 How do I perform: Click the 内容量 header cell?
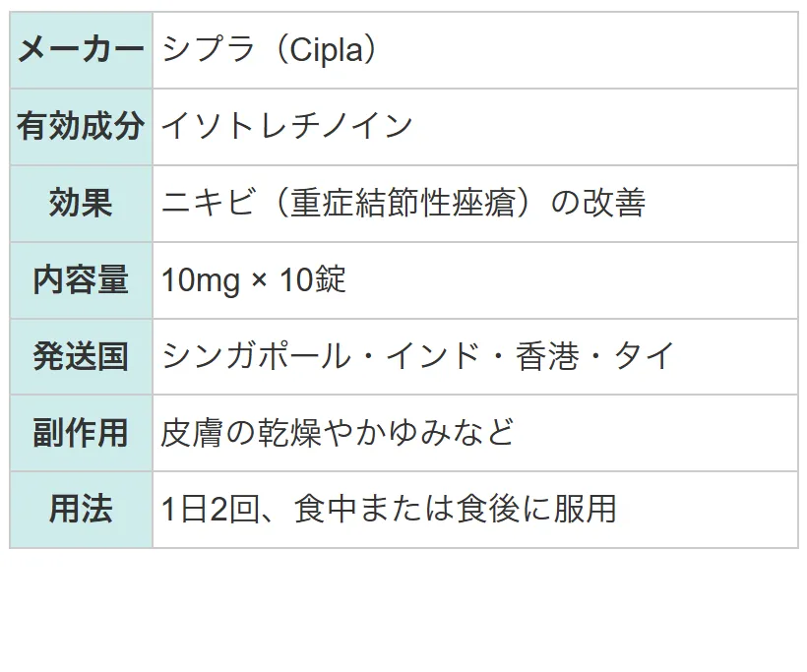coord(82,279)
